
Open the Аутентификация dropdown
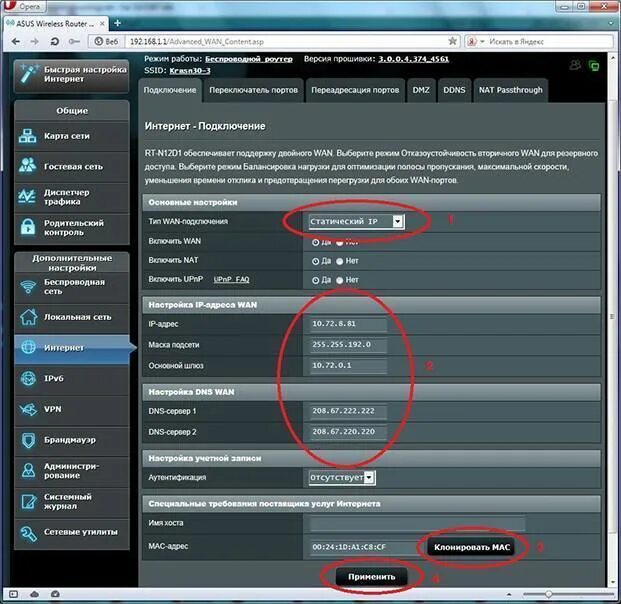342,478
